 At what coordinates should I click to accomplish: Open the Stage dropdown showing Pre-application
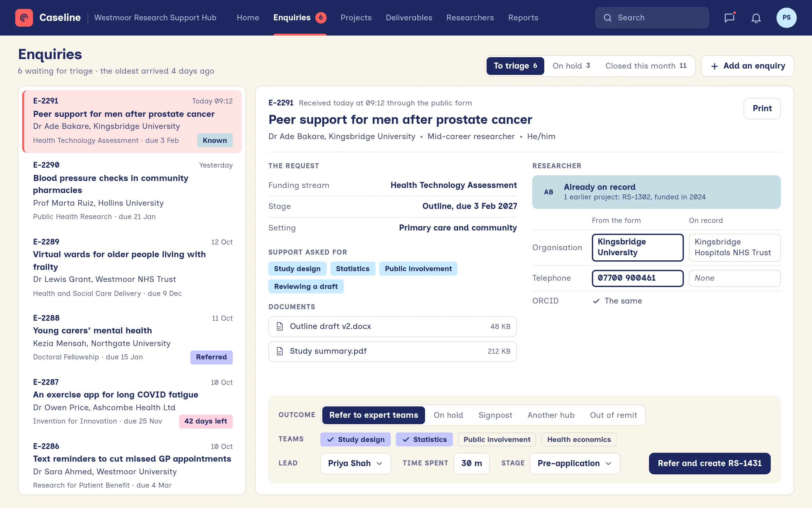(x=575, y=463)
